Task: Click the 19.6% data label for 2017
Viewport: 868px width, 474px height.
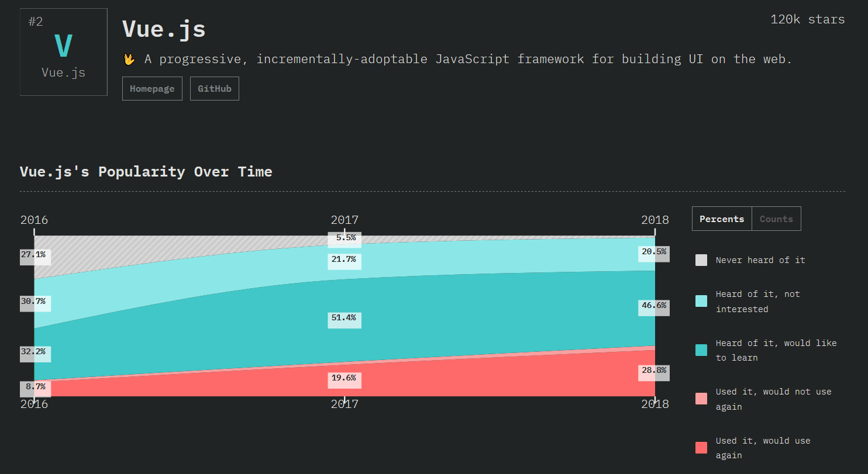Action: pyautogui.click(x=344, y=378)
